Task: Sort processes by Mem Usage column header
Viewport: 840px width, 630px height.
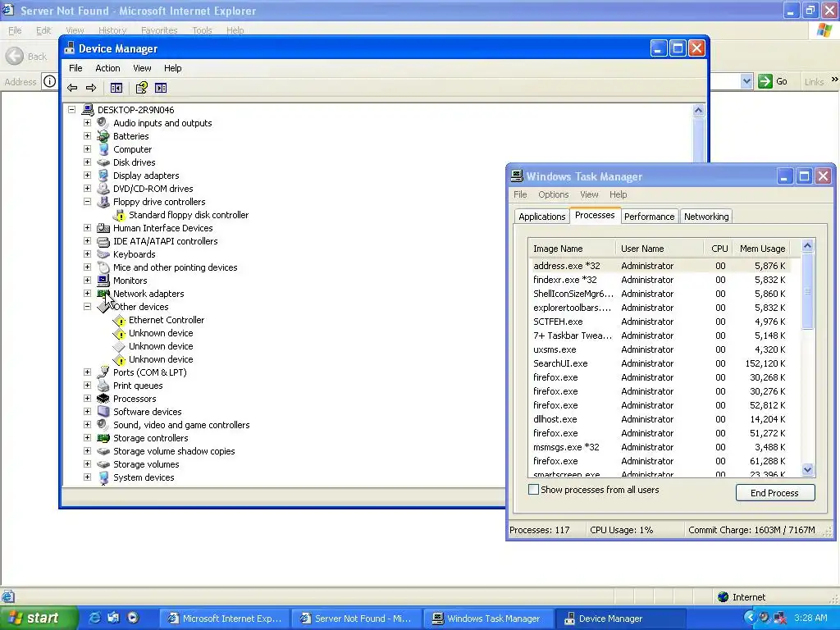Action: pos(762,249)
